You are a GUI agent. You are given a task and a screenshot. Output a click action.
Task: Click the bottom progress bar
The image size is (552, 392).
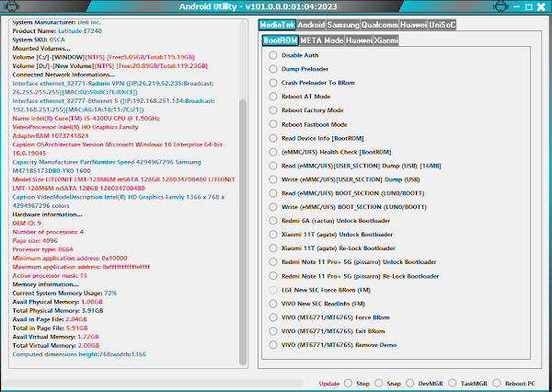(152, 383)
